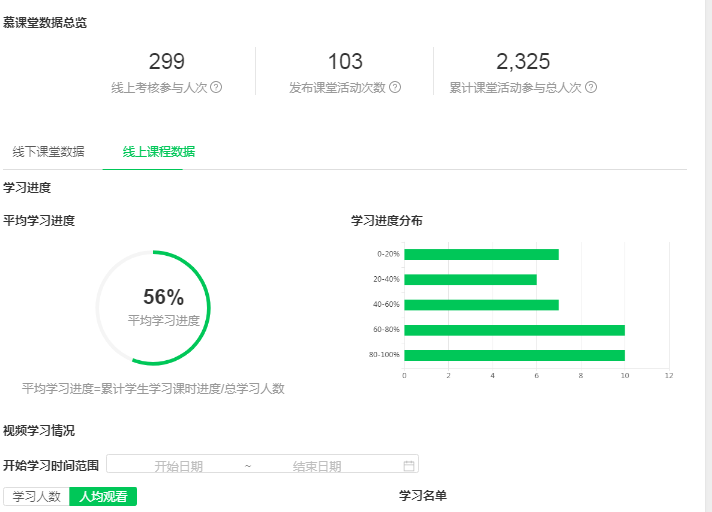This screenshot has width=712, height=512.
Task: Click 开始日期 start date input
Action: point(178,465)
